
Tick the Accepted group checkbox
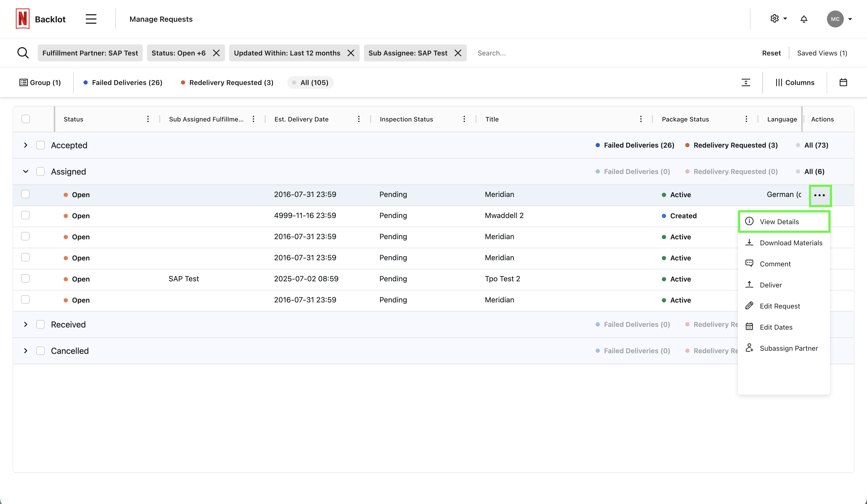[41, 145]
